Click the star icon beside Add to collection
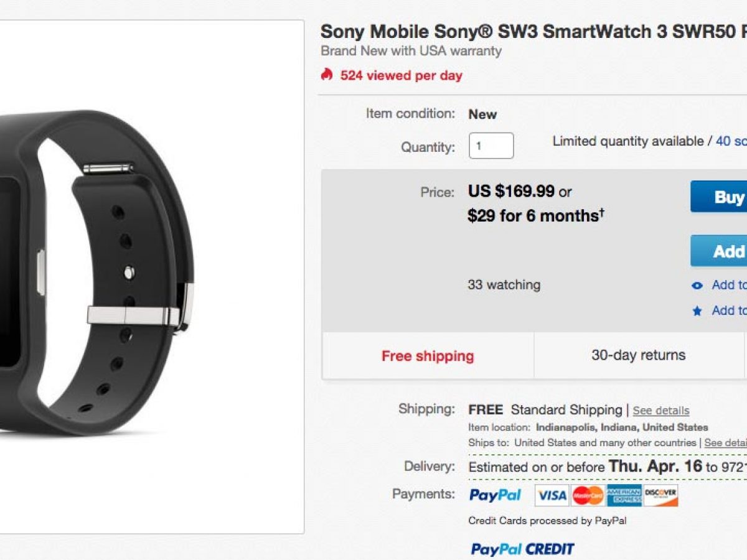Screen dimensions: 747x560 pos(697,311)
